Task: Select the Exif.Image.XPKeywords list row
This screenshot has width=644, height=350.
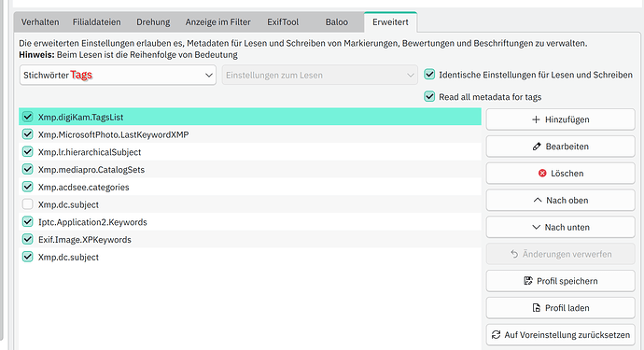Action: pyautogui.click(x=250, y=240)
